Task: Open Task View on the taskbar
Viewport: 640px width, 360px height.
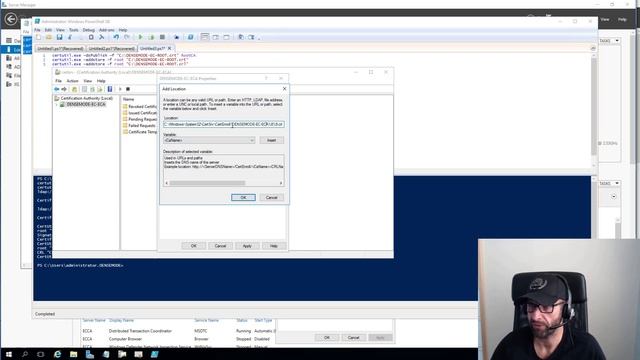Action: tap(40, 354)
